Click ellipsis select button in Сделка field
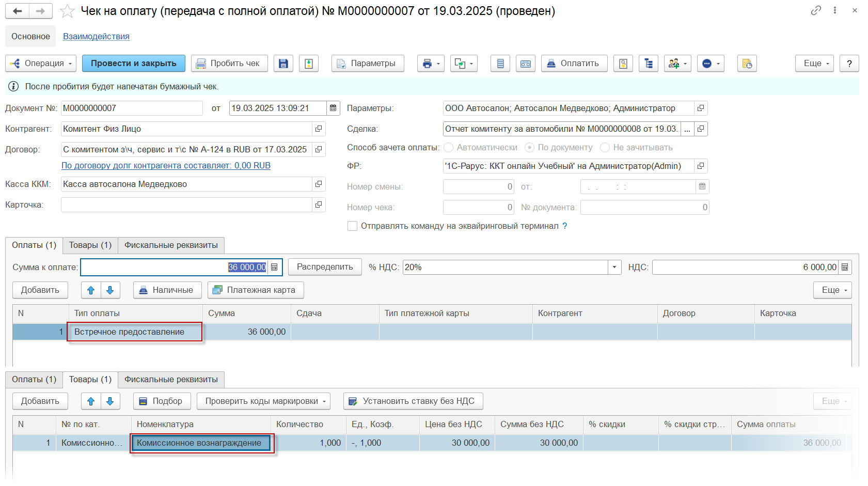Image resolution: width=868 pixels, height=486 pixels. coord(687,129)
